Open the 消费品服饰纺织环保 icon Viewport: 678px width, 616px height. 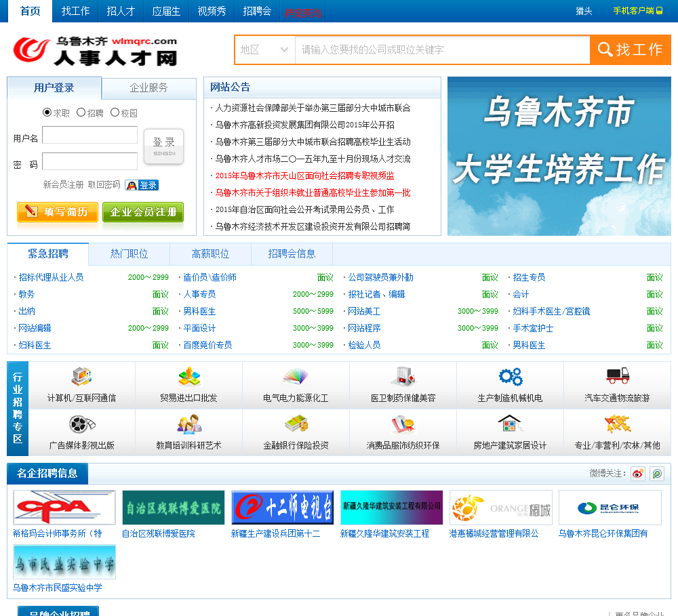pos(403,424)
